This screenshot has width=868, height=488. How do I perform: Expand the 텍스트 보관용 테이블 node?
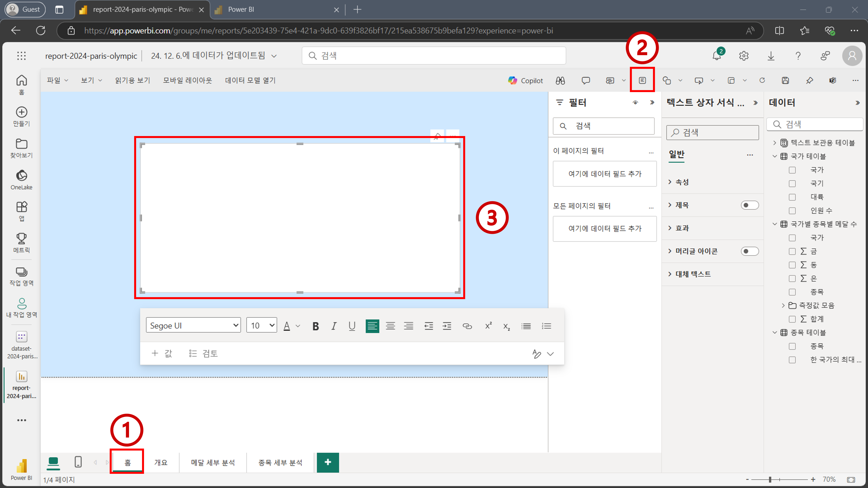[774, 143]
